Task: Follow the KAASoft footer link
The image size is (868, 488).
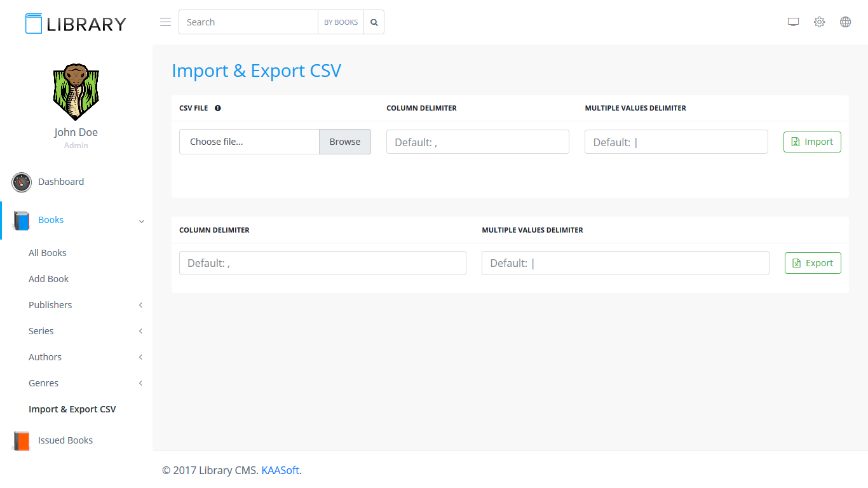Action: click(280, 470)
